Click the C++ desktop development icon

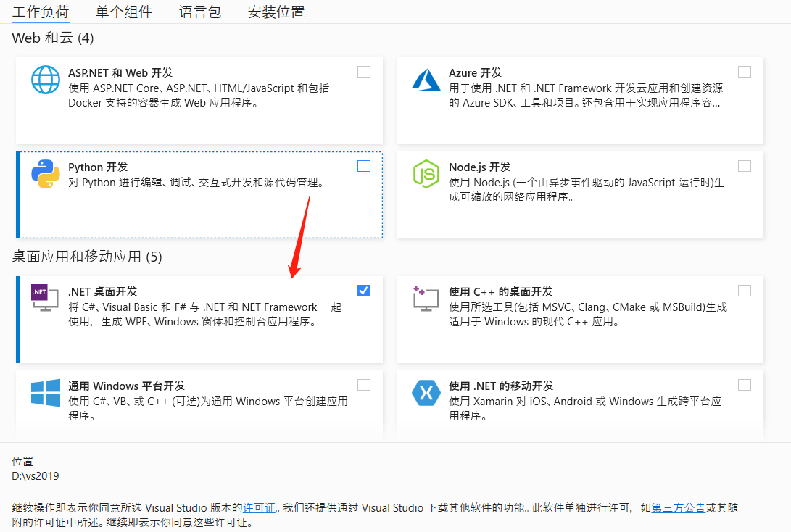click(426, 299)
